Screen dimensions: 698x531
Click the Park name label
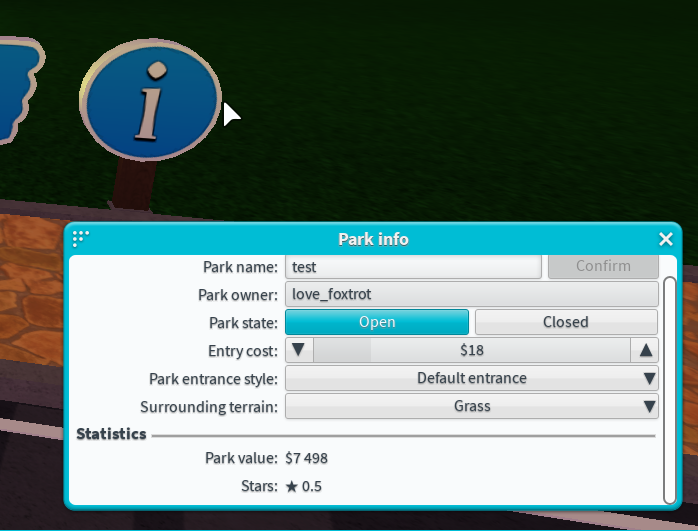240,267
